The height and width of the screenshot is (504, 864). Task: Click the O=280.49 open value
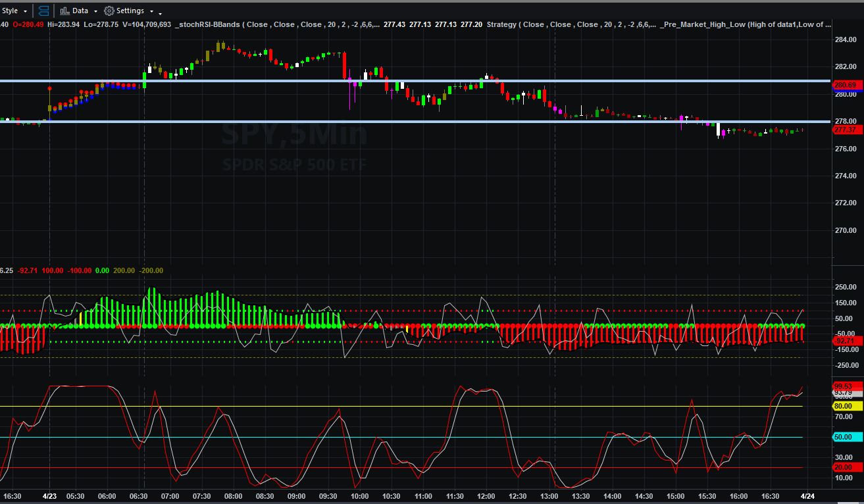click(28, 24)
